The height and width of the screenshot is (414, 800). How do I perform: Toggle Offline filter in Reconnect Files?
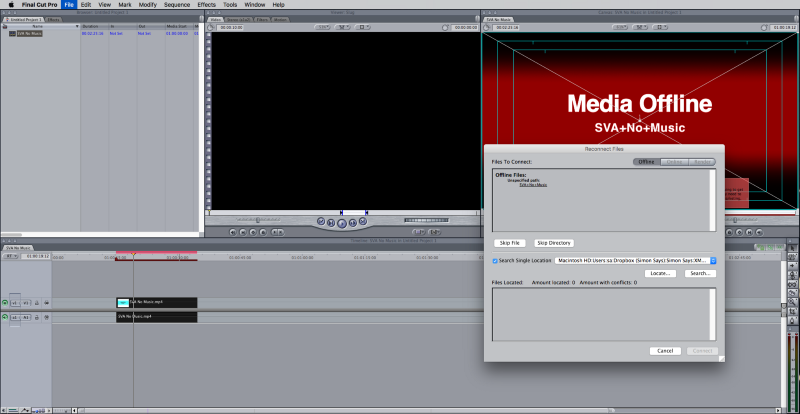click(x=646, y=162)
